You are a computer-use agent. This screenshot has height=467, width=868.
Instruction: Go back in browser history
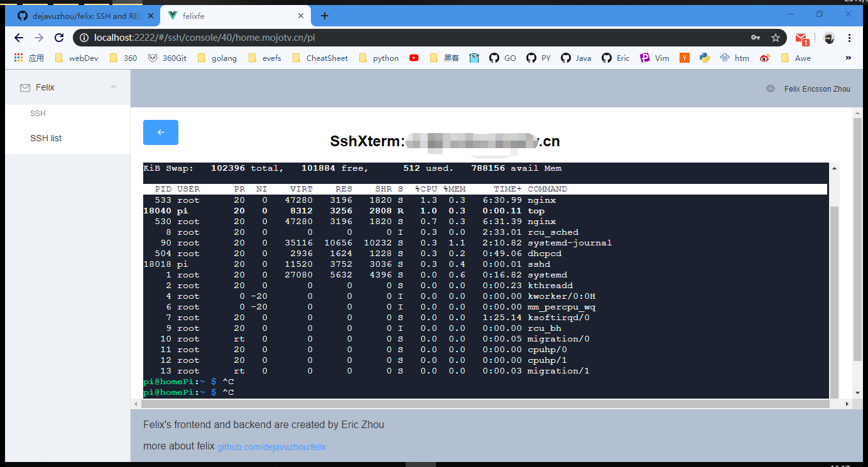tap(19, 38)
